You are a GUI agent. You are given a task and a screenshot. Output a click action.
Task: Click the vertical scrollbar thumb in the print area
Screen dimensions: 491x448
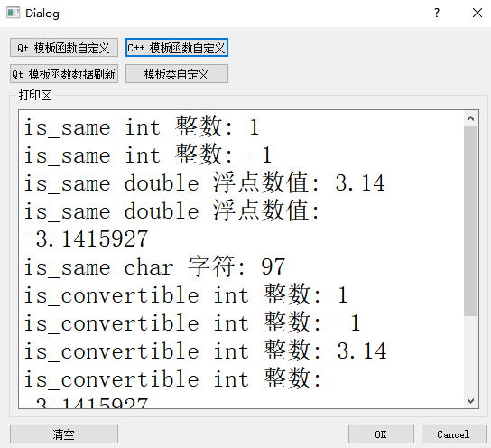[x=470, y=220]
